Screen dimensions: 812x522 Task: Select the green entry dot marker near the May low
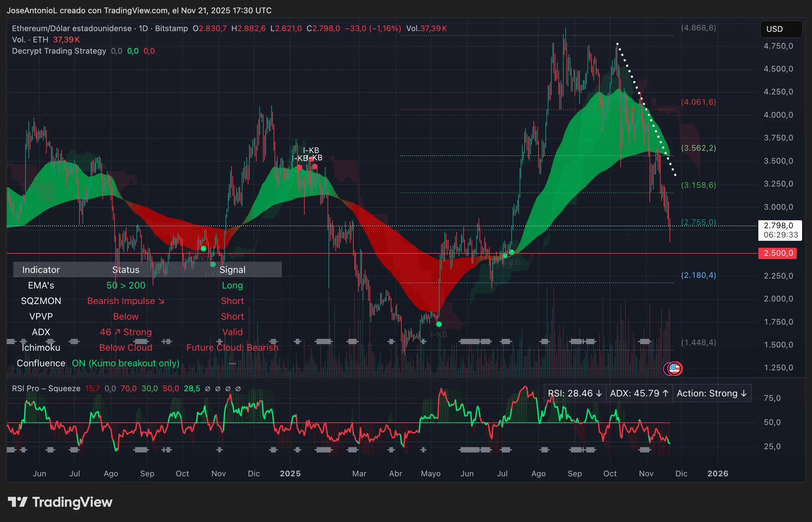point(439,324)
